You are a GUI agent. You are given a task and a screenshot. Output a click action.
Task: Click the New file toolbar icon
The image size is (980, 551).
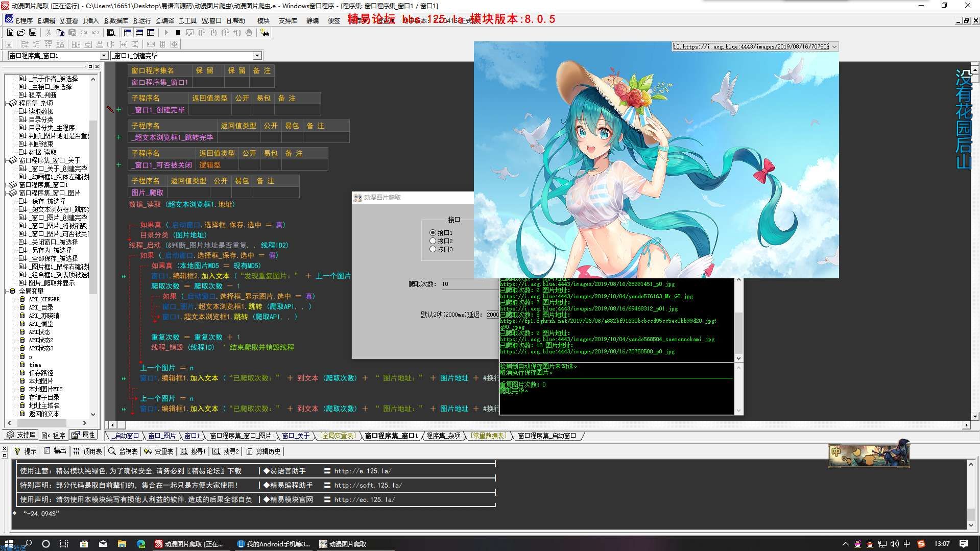point(10,32)
